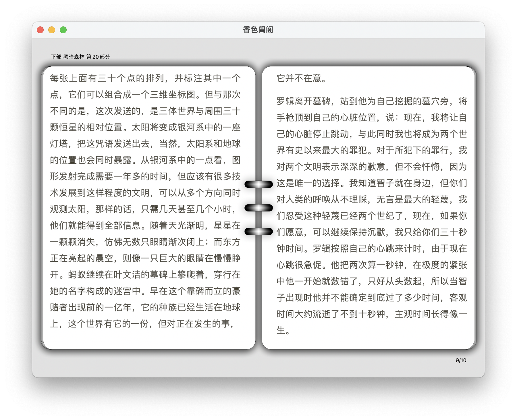The height and width of the screenshot is (420, 517).
Task: Click the top binder ring between pages
Action: 258,184
